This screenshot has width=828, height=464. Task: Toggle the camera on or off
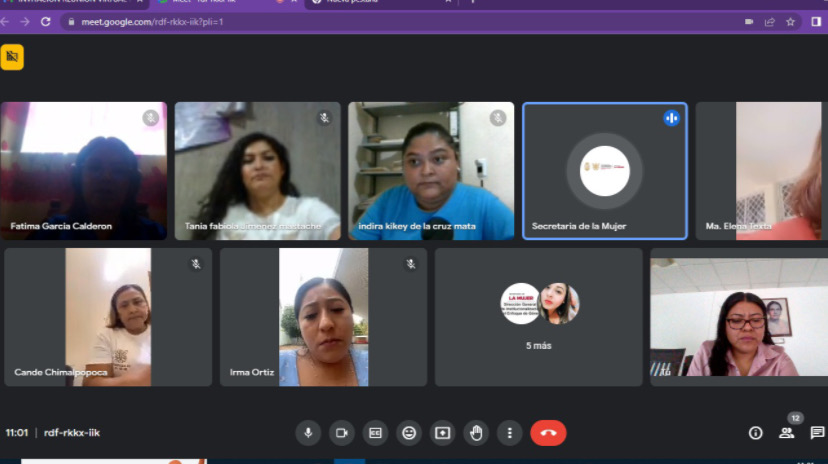341,433
